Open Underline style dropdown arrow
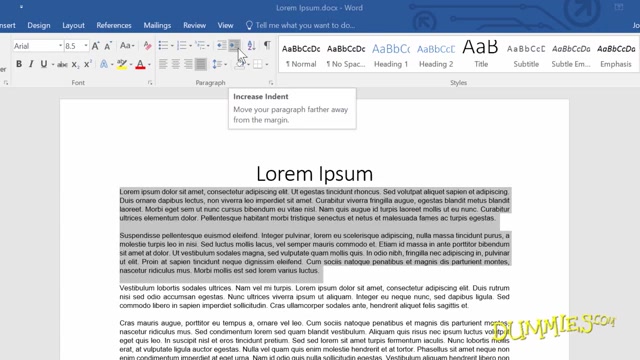 click(x=53, y=64)
